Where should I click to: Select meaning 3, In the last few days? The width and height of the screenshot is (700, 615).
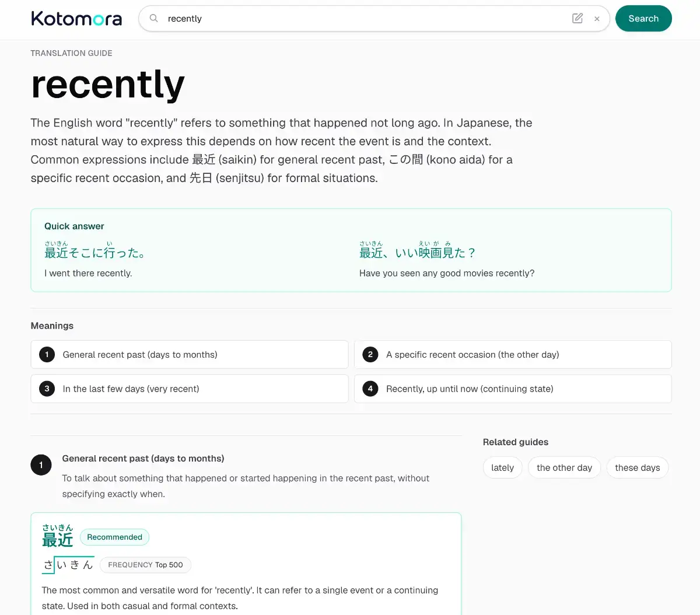[x=190, y=389]
